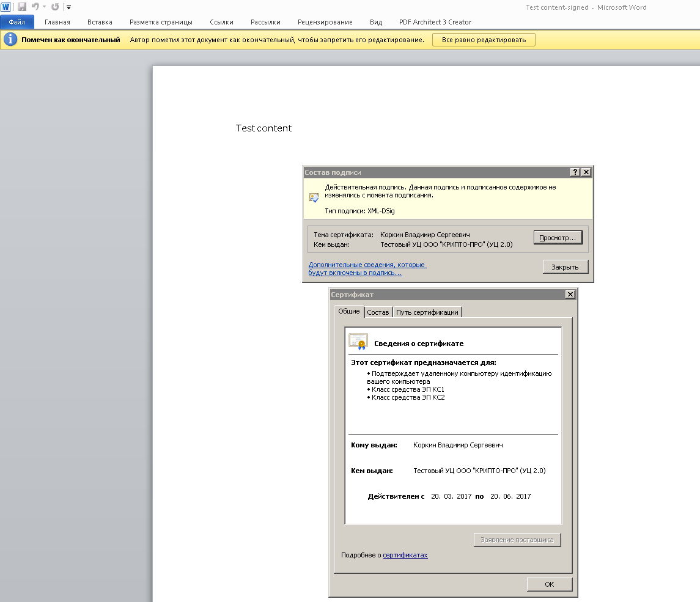Image resolution: width=700 pixels, height=602 pixels.
Task: Open the PDF Architect 3 Creator tab
Action: coord(435,22)
